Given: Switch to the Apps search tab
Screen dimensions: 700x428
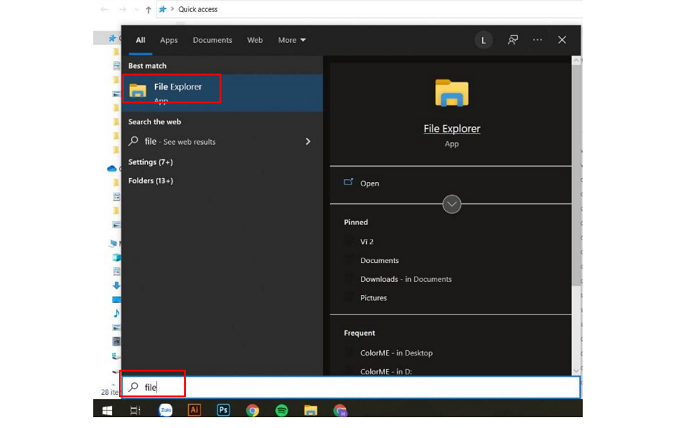Looking at the screenshot, I should click(169, 40).
